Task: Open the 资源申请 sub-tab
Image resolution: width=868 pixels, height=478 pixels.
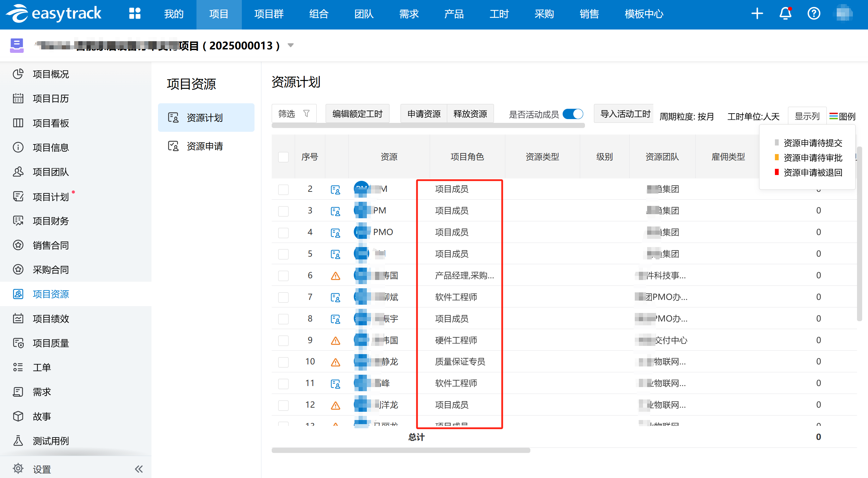Action: click(x=205, y=146)
